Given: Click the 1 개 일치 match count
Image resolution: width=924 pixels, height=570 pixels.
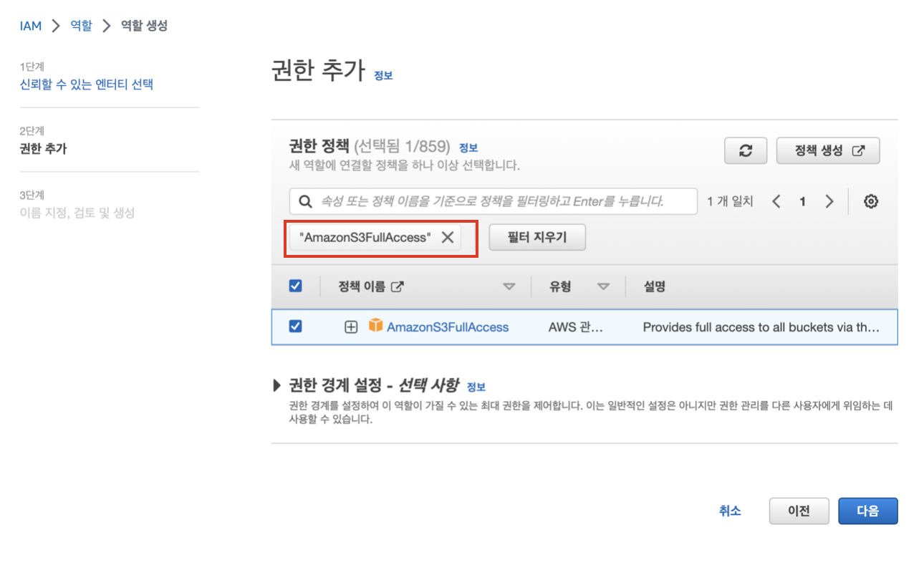Looking at the screenshot, I should pyautogui.click(x=730, y=202).
